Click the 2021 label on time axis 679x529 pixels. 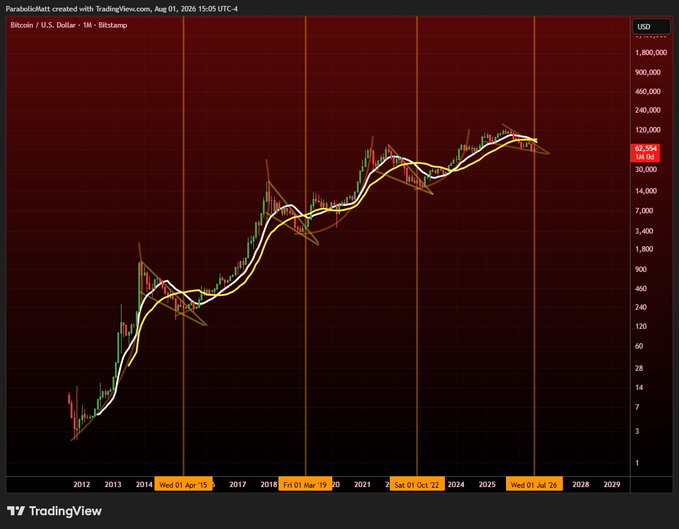[362, 484]
